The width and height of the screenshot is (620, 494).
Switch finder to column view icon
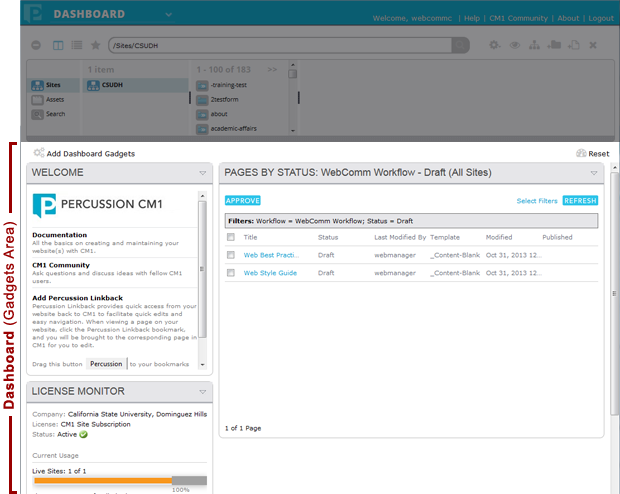click(58, 45)
